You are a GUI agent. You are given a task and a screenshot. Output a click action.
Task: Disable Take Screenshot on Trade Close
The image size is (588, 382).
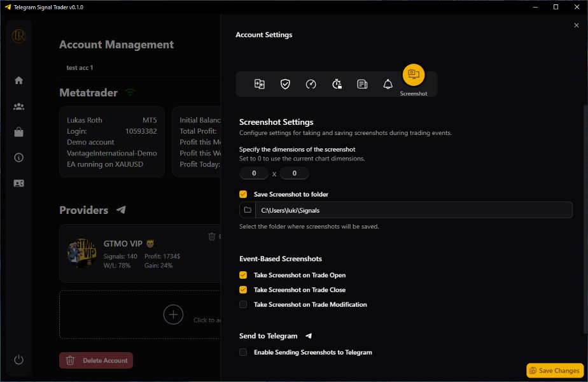click(243, 290)
